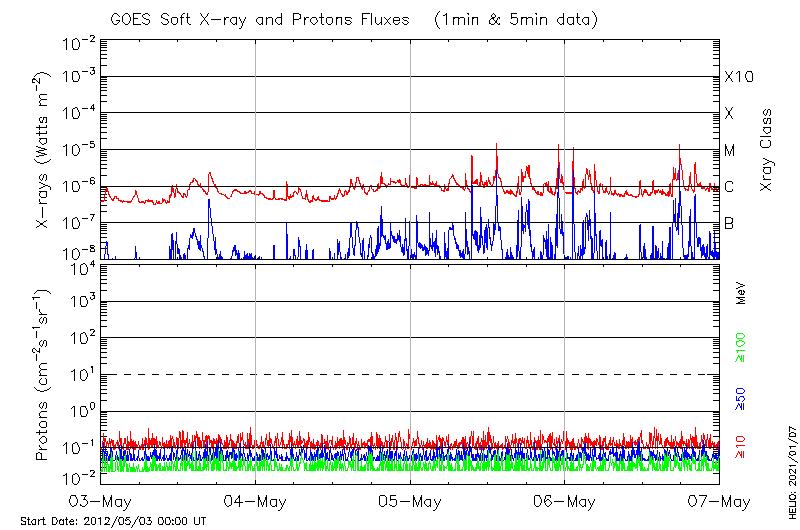Click the B flare class label

(729, 223)
